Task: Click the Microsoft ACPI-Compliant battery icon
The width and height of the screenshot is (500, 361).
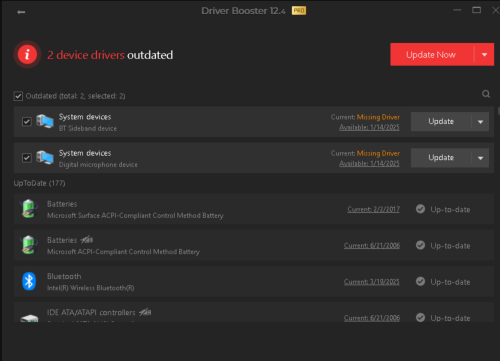Action: coord(28,245)
